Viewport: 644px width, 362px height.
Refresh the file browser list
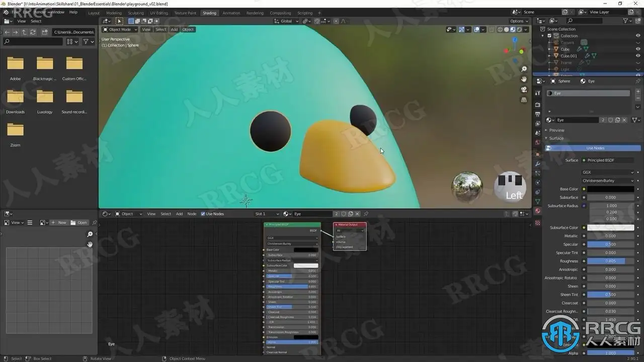pos(33,32)
